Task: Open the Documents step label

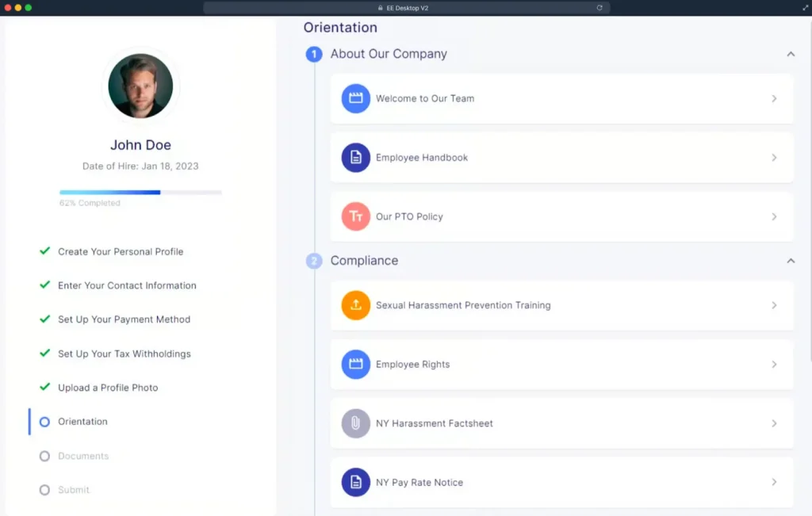Action: 83,456
